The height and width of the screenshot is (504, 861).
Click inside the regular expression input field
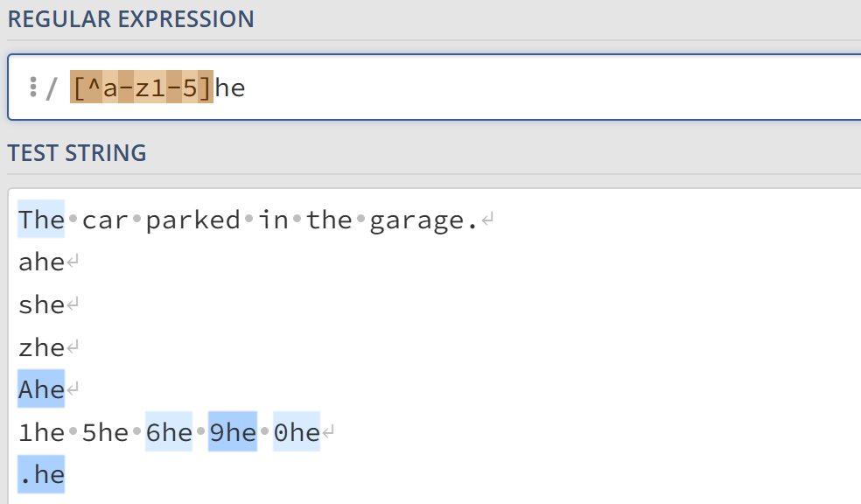(525, 88)
